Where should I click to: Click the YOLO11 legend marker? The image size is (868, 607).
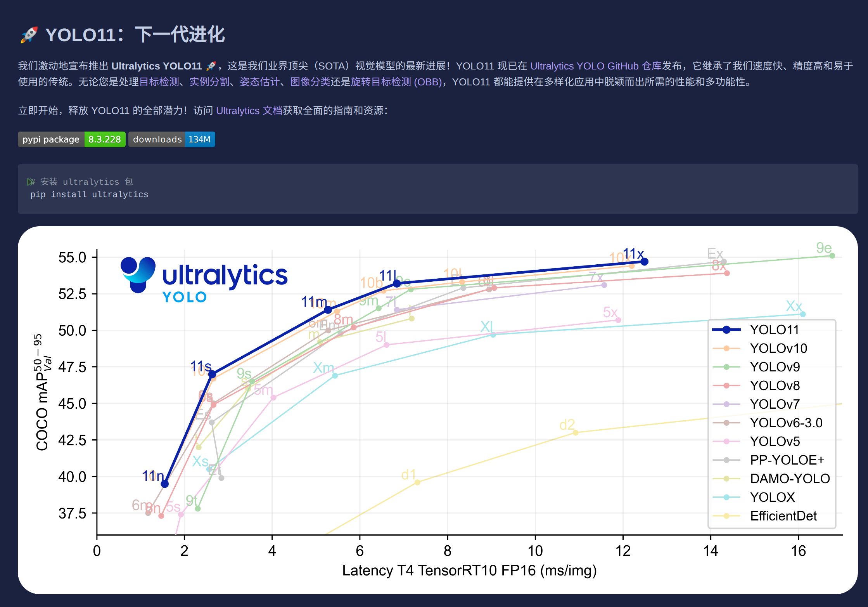point(726,330)
